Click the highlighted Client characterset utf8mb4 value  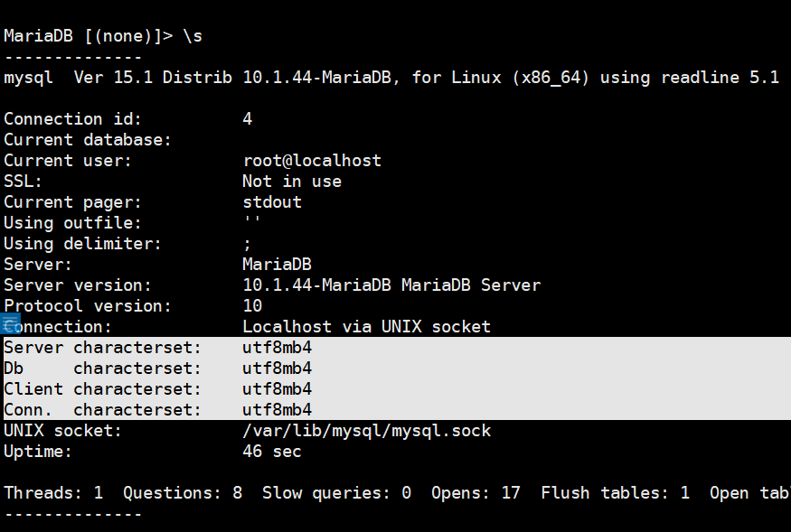point(277,389)
